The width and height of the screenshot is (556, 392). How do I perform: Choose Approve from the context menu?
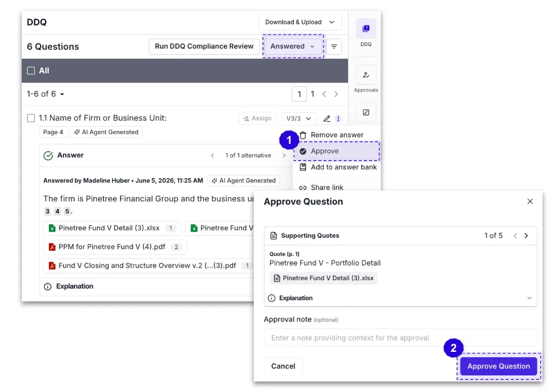[x=336, y=151]
